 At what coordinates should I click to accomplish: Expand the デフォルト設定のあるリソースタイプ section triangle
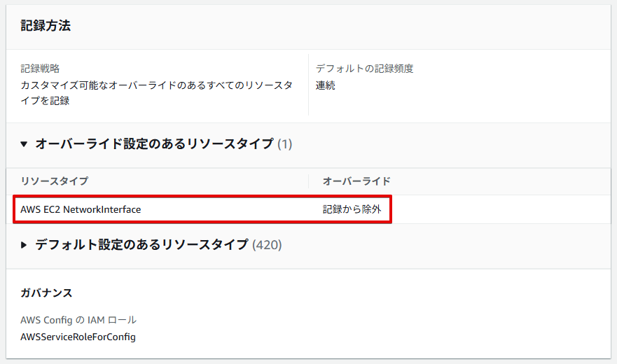point(24,245)
